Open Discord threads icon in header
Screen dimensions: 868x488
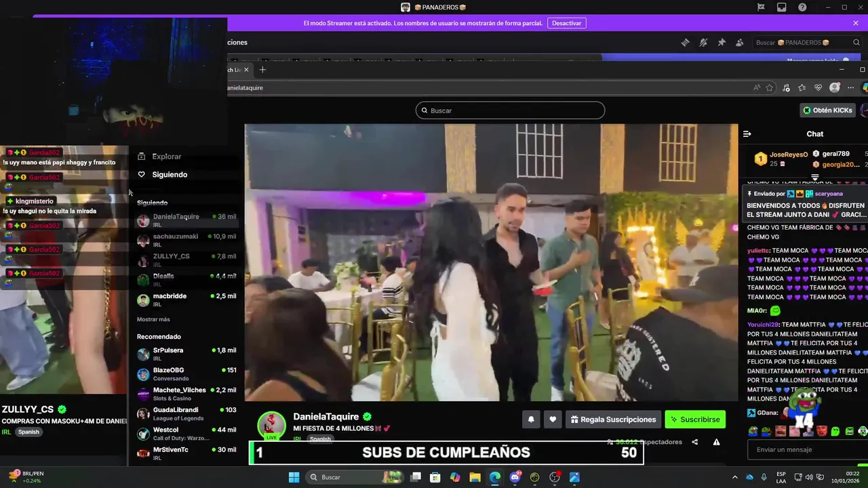[686, 42]
